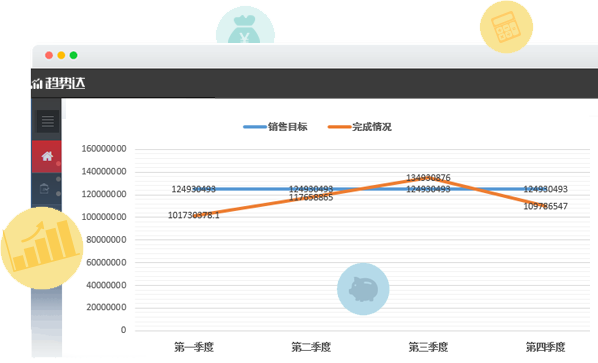Click the 101730378.1 data point label

click(x=194, y=215)
